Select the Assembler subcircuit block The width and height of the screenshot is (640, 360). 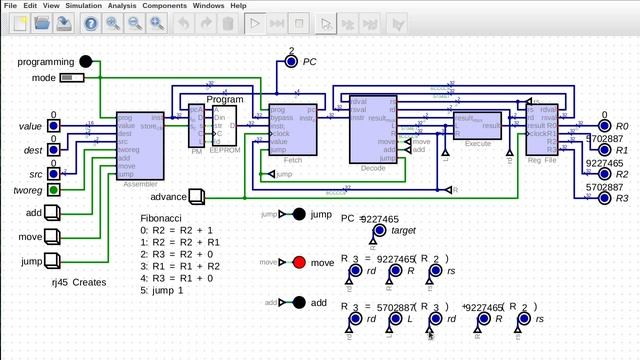(140, 146)
